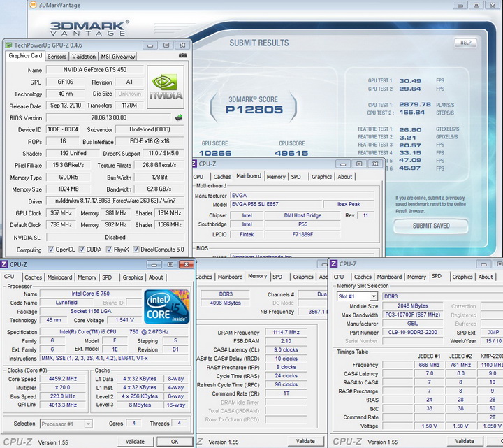
Task: Open About tab in CPU-Z processor window
Action: [156, 277]
